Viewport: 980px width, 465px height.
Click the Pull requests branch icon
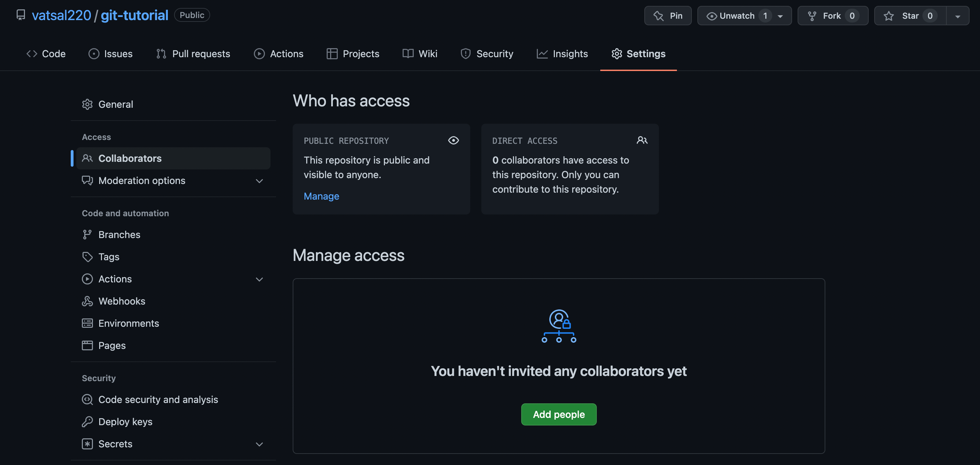pyautogui.click(x=161, y=54)
